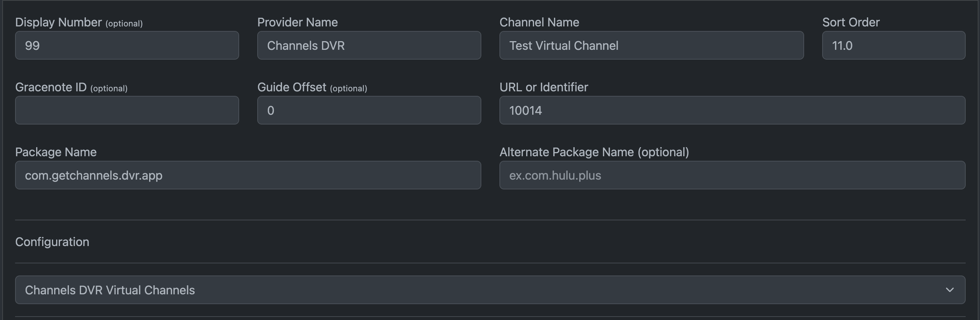Click the Channel Name text field
This screenshot has width=980, height=320.
[651, 45]
